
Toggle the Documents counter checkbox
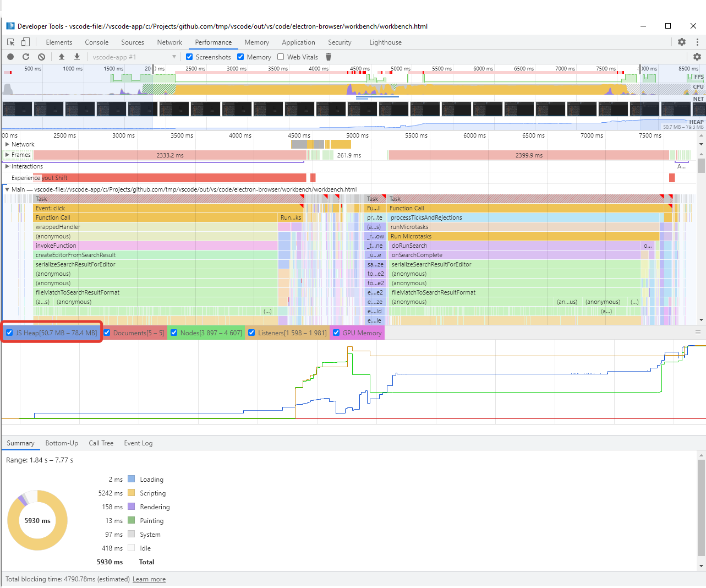[107, 333]
